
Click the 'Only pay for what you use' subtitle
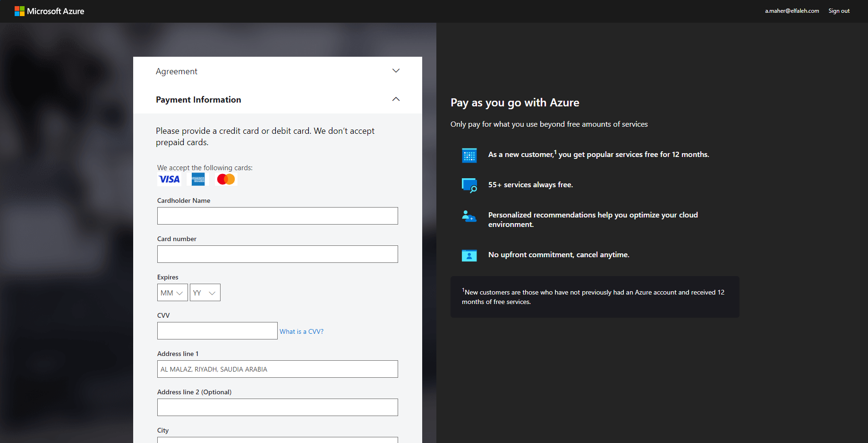[x=549, y=124]
